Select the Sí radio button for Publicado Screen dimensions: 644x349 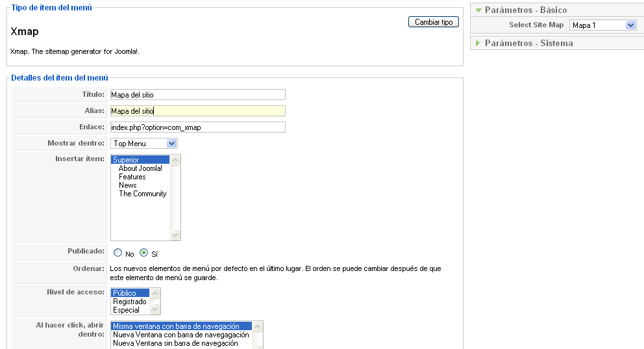click(144, 253)
